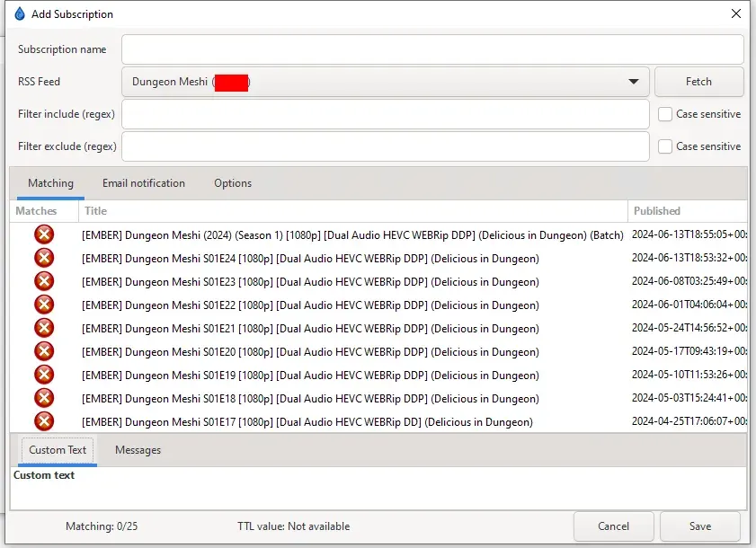Focus the Subscription name field
The image size is (756, 548).
pos(432,49)
